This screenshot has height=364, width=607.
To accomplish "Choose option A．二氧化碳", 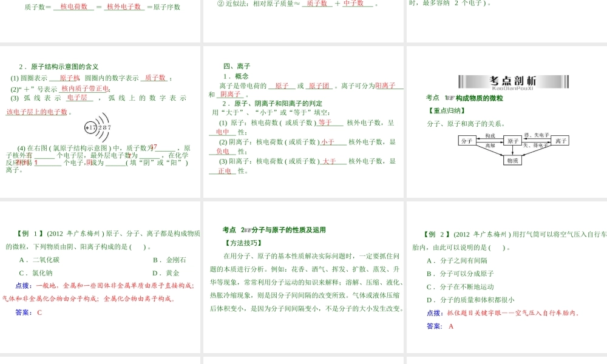I will (39, 260).
